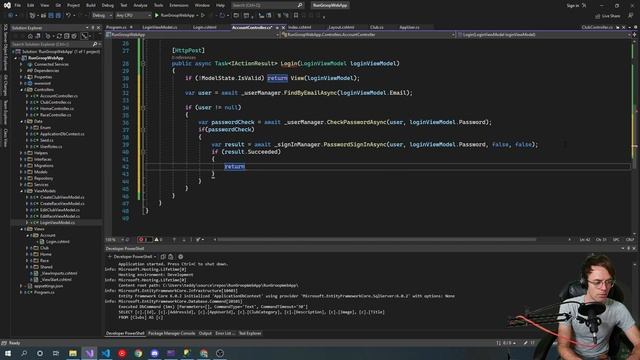
Task: Select Login.cshtml under the Account folder
Action: pyautogui.click(x=58, y=241)
